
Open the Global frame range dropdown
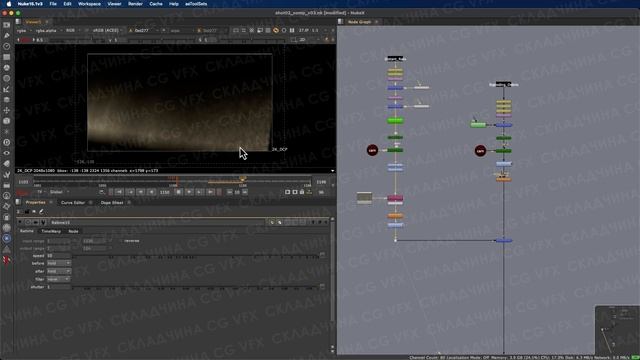59,192
